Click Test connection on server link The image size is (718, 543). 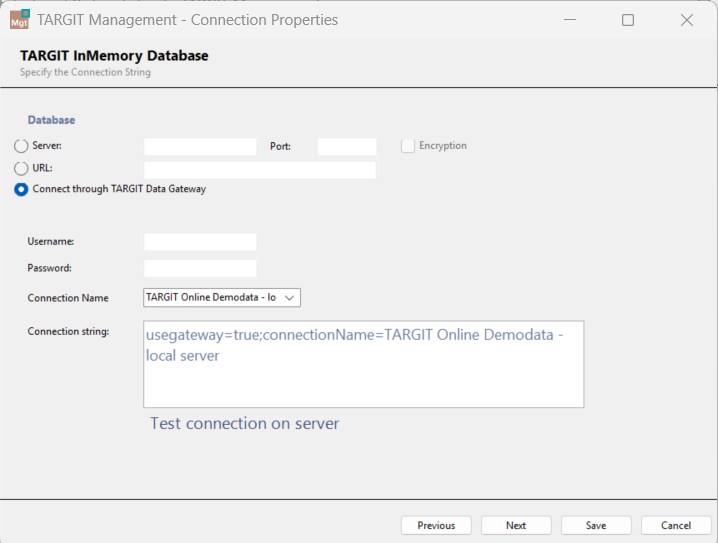pyautogui.click(x=245, y=424)
